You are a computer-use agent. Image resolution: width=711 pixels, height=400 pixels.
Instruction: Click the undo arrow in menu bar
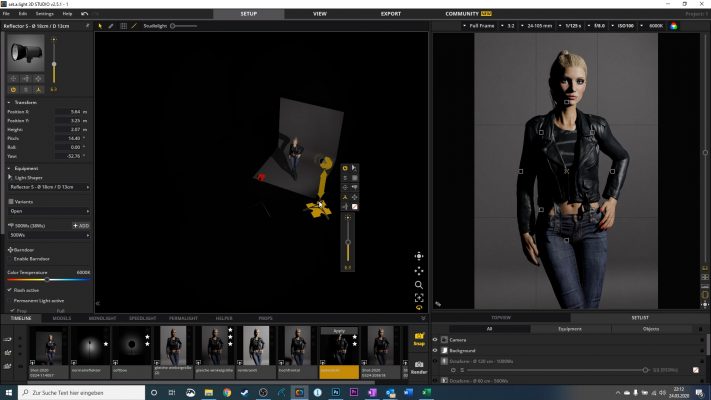(84, 13)
